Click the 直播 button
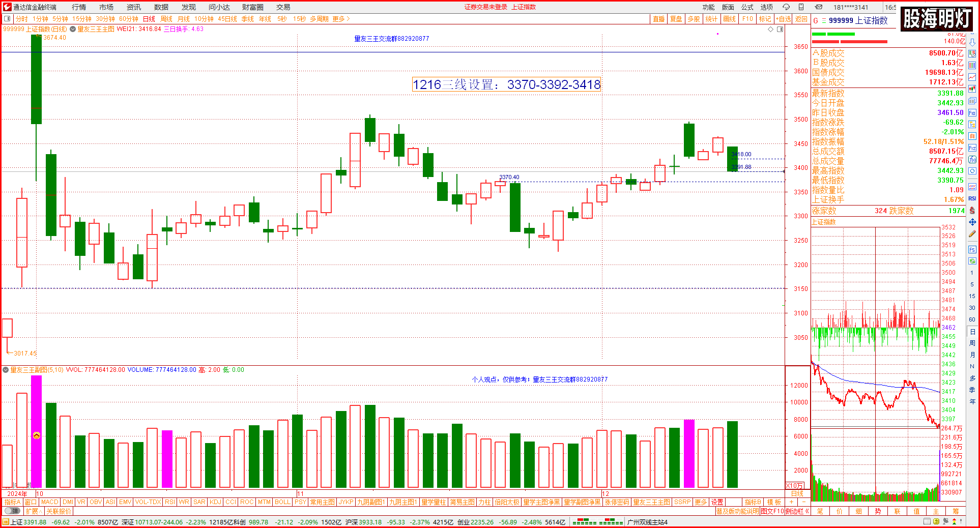Screen dimensions: 980x528 [659, 19]
